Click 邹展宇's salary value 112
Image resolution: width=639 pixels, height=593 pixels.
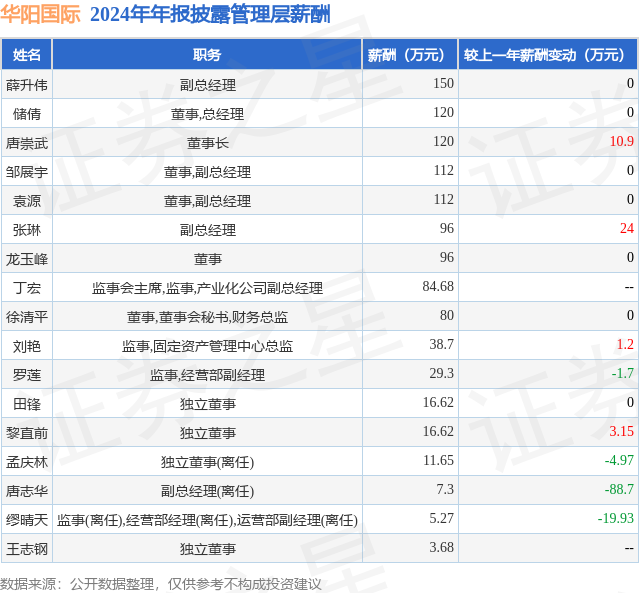[443, 170]
